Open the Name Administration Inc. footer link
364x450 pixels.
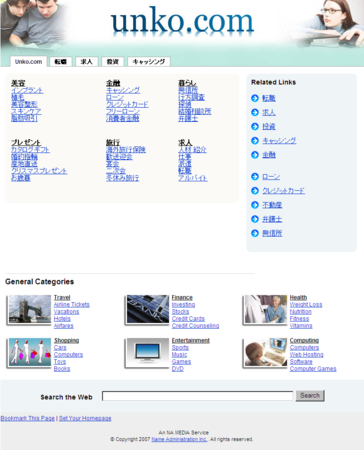179,439
